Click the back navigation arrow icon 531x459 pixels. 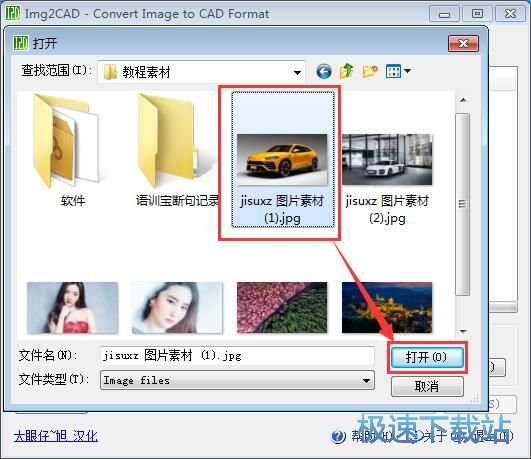click(324, 71)
